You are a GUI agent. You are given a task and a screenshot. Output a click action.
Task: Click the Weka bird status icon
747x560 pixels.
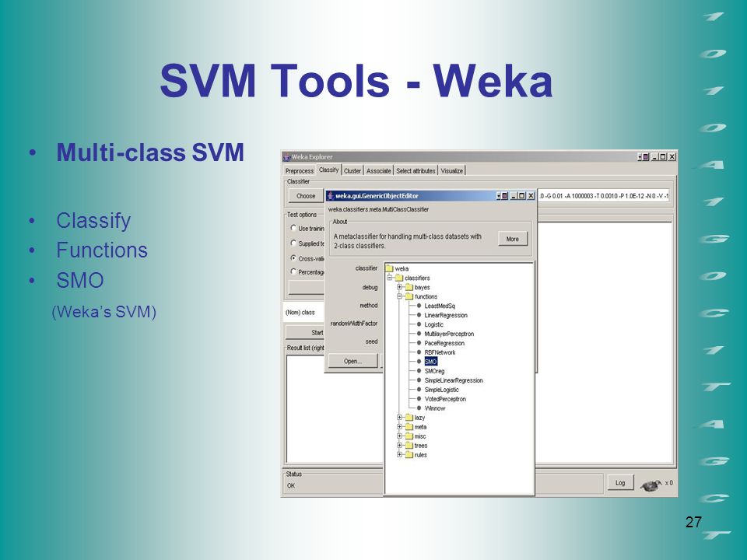[x=651, y=485]
